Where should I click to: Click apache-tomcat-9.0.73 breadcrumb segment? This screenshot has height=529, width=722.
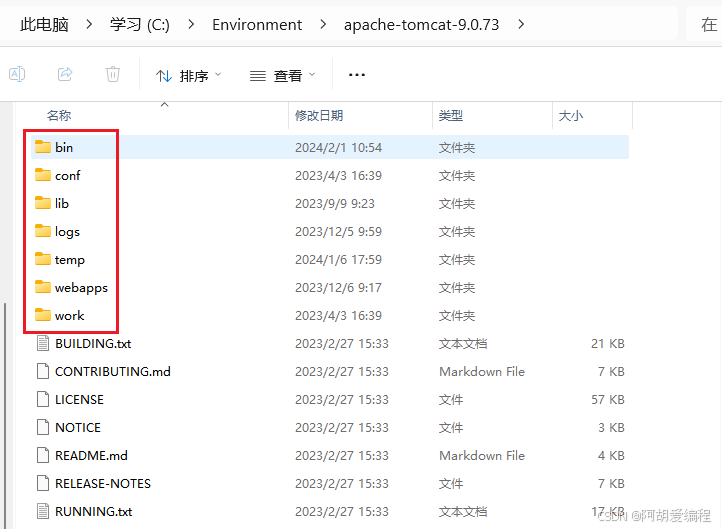coord(421,24)
